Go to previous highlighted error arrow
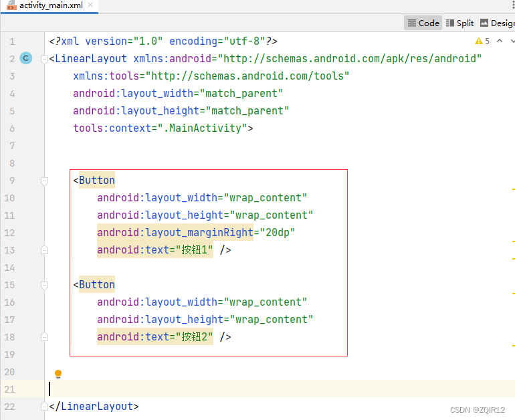Screen dimensions: 515x420 click(x=500, y=41)
